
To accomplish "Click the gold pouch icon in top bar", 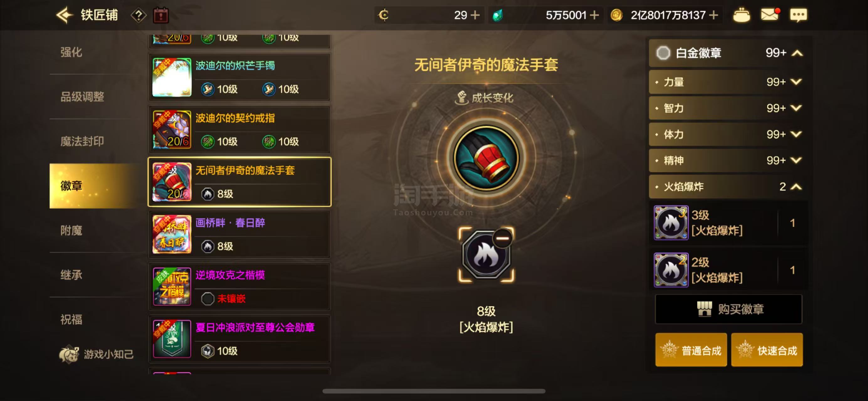I will (x=741, y=15).
